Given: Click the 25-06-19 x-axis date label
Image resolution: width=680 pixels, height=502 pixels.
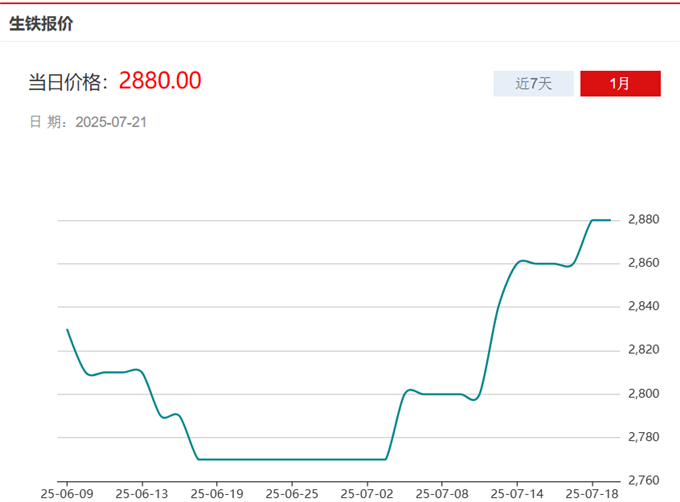Looking at the screenshot, I should pos(217,494).
